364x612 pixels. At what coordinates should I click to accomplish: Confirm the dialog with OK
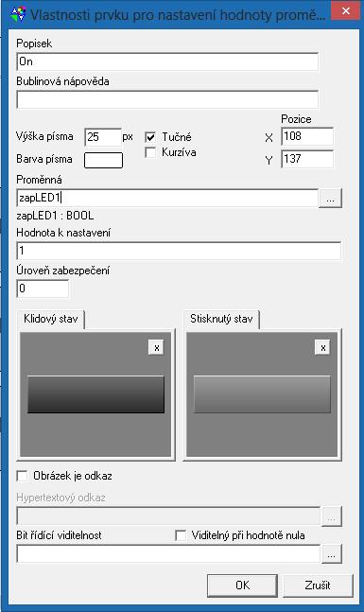pos(242,586)
